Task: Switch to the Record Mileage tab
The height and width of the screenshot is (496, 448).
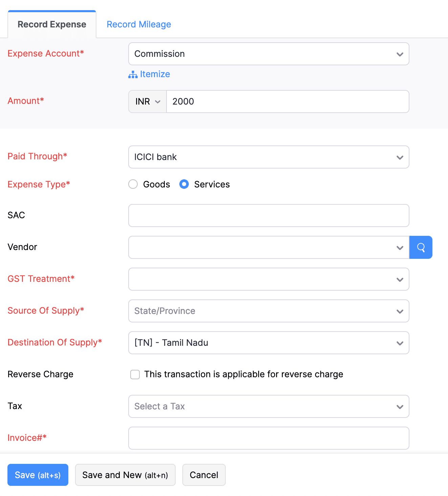Action: tap(139, 24)
